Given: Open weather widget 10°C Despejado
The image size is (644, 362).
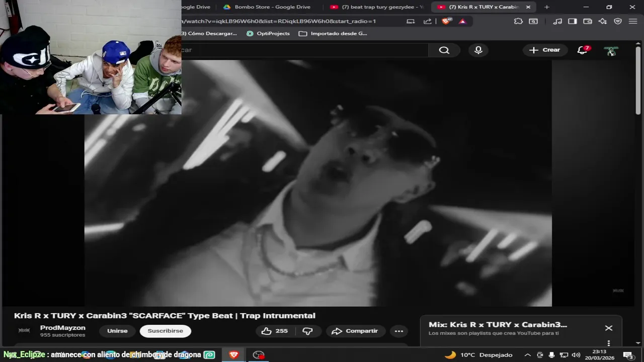Looking at the screenshot, I should (x=478, y=355).
